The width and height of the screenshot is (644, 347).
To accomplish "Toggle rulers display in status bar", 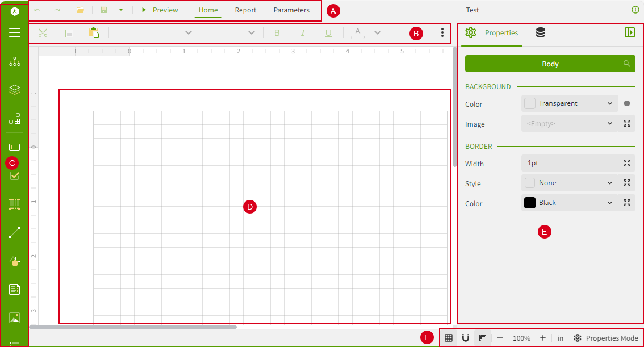I will (x=483, y=338).
